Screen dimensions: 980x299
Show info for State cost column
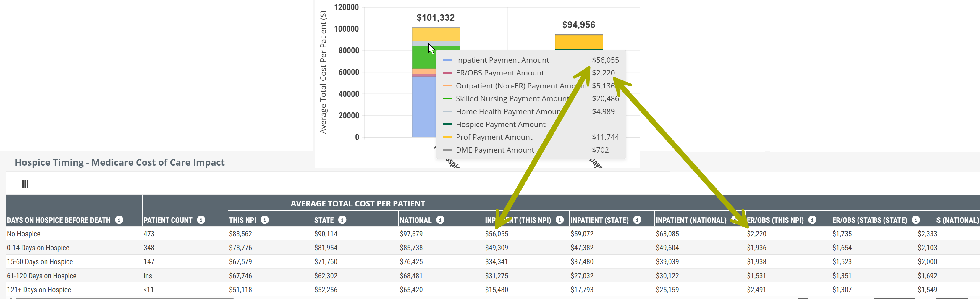click(342, 220)
